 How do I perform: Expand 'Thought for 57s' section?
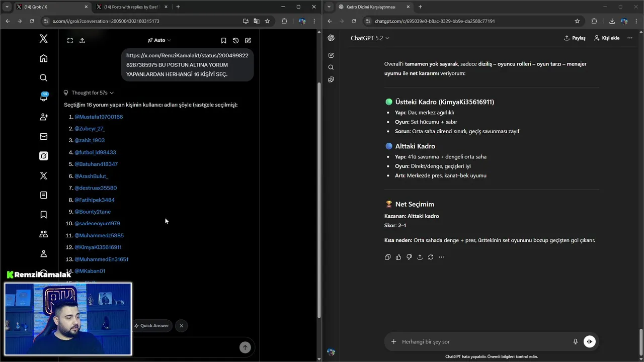89,93
